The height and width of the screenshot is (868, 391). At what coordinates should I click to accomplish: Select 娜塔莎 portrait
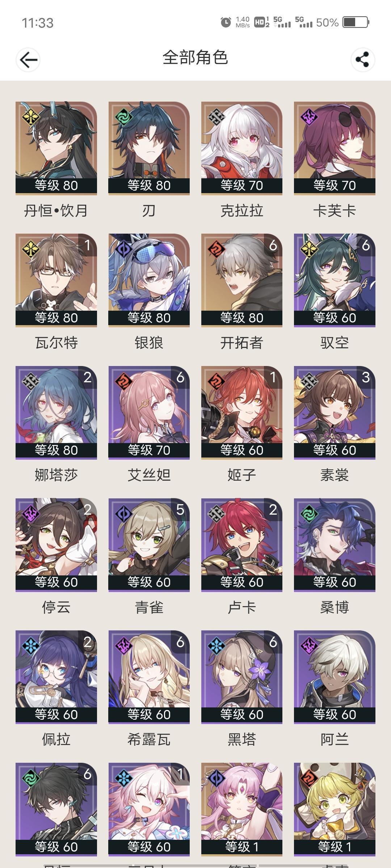(56, 413)
